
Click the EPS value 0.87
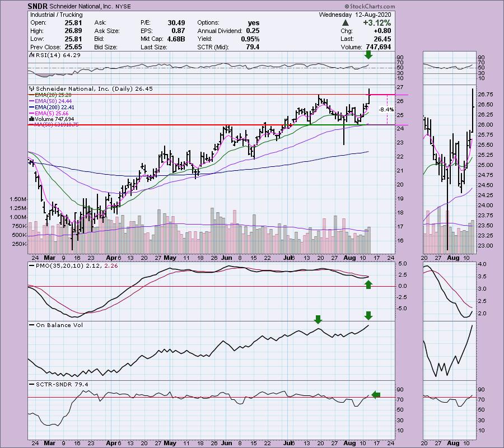tap(178, 31)
